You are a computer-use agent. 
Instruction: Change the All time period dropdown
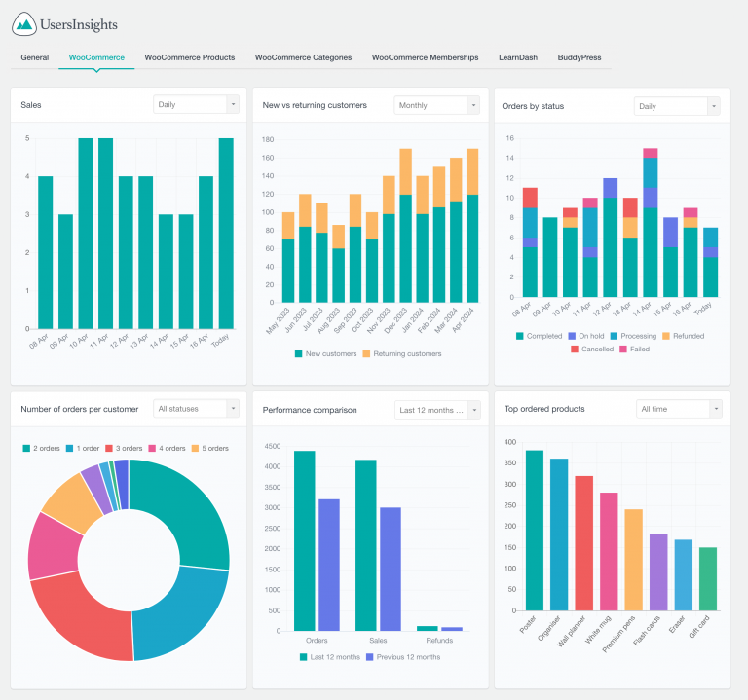tap(679, 409)
